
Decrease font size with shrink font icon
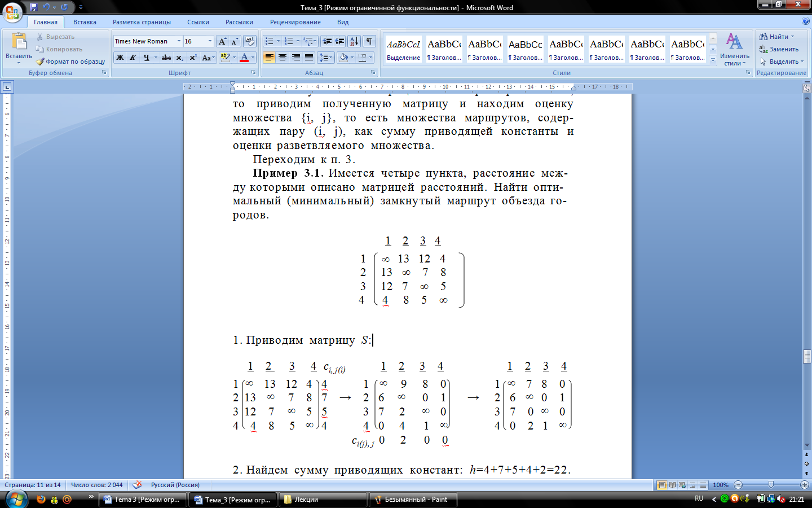[235, 41]
